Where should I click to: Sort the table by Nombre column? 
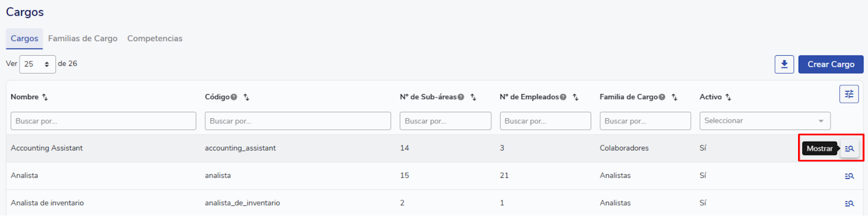[x=45, y=97]
